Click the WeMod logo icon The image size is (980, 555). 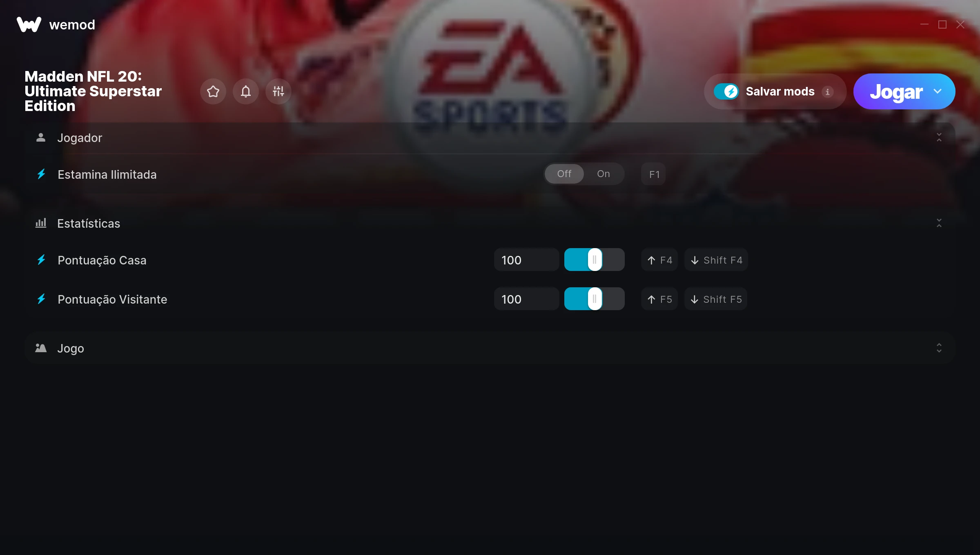[x=29, y=24]
